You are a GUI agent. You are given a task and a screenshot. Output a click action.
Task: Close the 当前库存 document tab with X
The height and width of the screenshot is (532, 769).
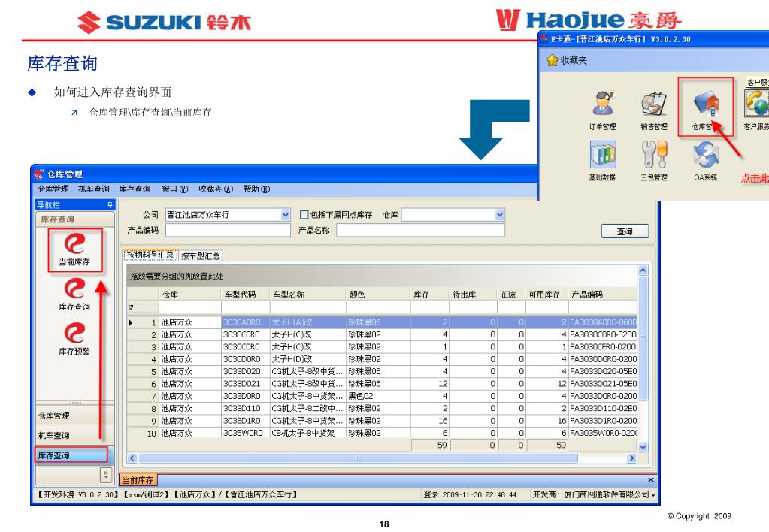(650, 480)
